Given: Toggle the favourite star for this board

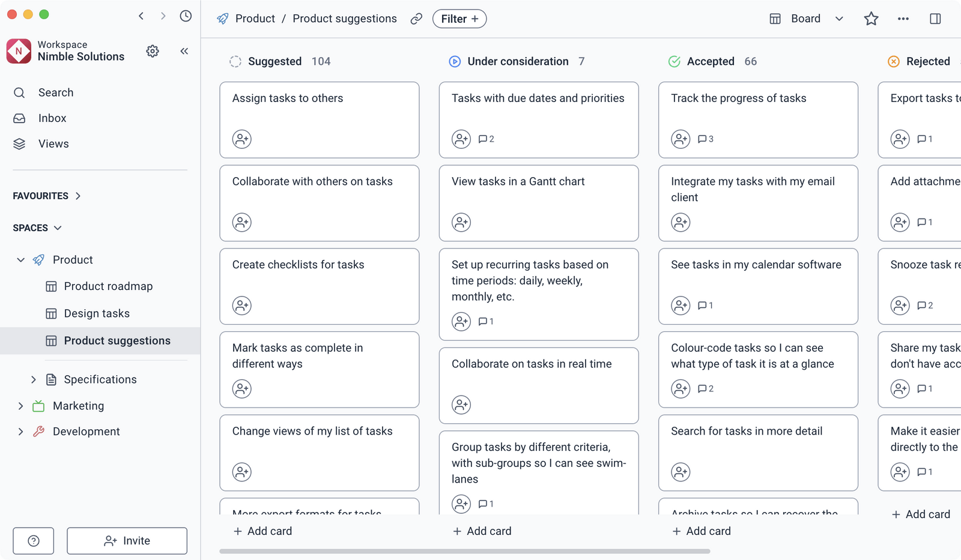Looking at the screenshot, I should [x=871, y=19].
